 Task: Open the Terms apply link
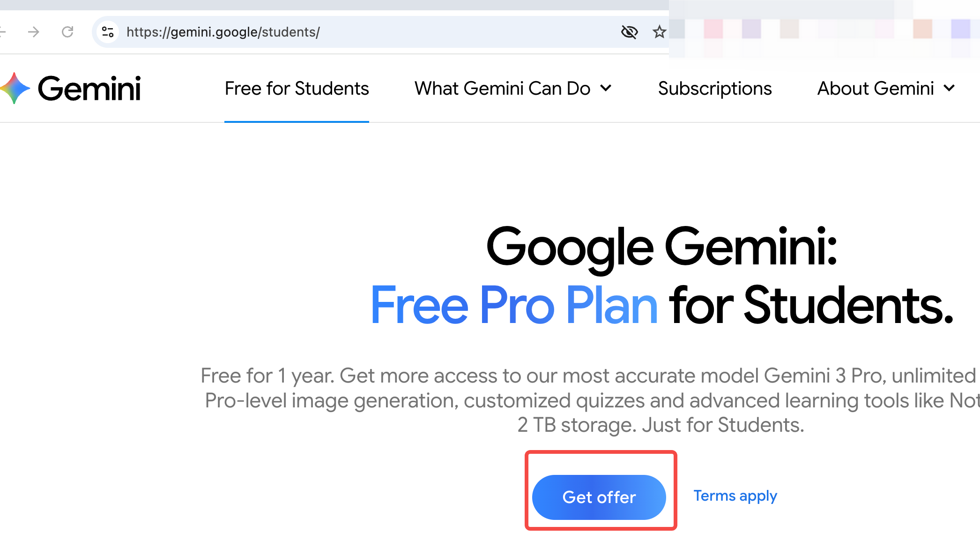coord(735,496)
